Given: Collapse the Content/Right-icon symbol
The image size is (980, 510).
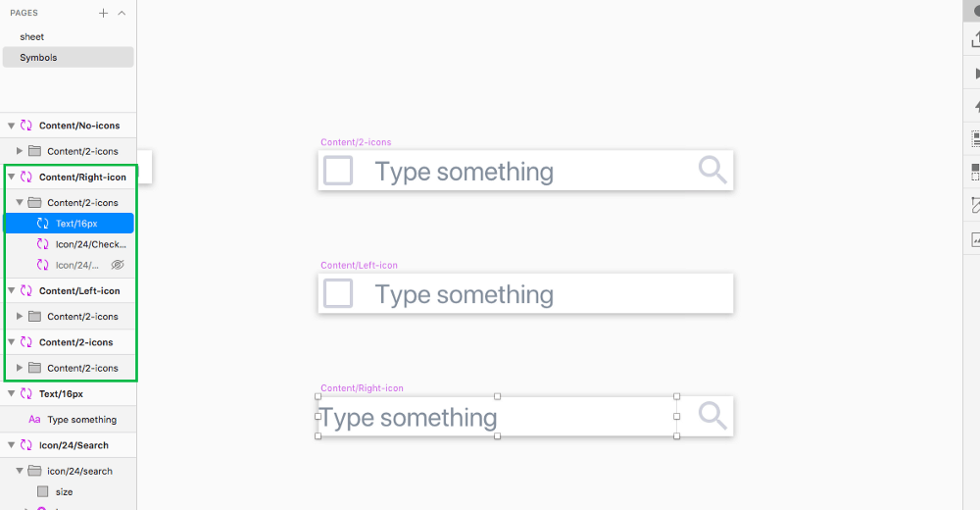Looking at the screenshot, I should click(x=11, y=178).
